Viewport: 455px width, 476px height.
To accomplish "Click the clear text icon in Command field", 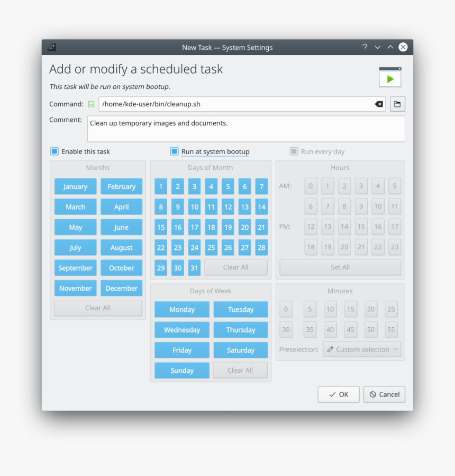I will tap(379, 104).
